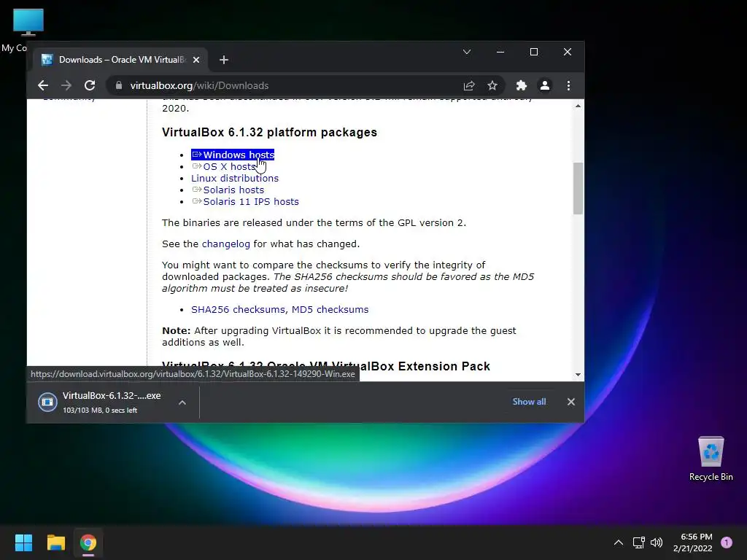747x560 pixels.
Task: Bookmark this page with the star icon
Action: 492,86
